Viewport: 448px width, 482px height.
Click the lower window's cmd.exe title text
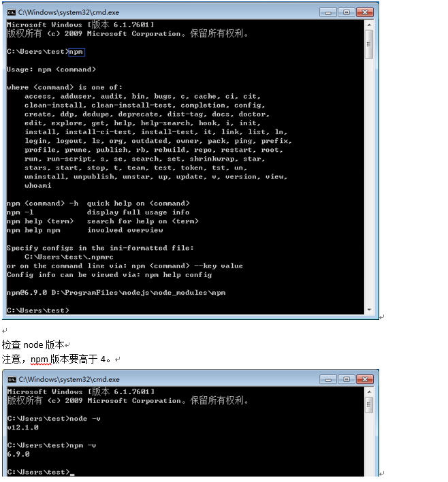coord(69,379)
